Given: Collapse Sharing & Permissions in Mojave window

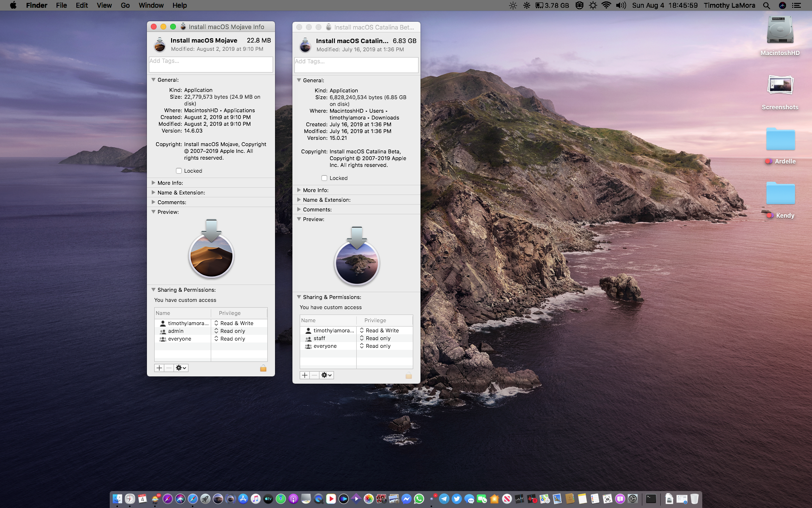Looking at the screenshot, I should click(x=153, y=290).
